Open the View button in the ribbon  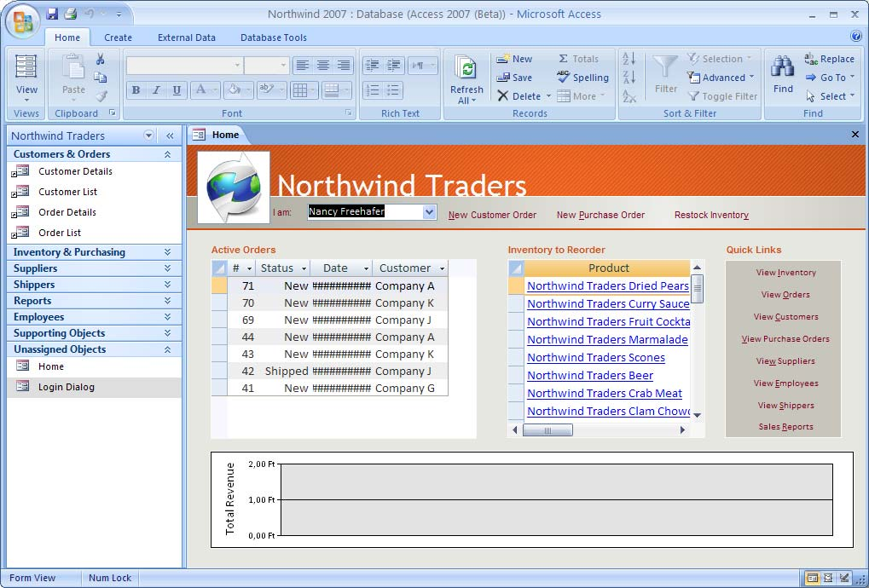(x=26, y=78)
